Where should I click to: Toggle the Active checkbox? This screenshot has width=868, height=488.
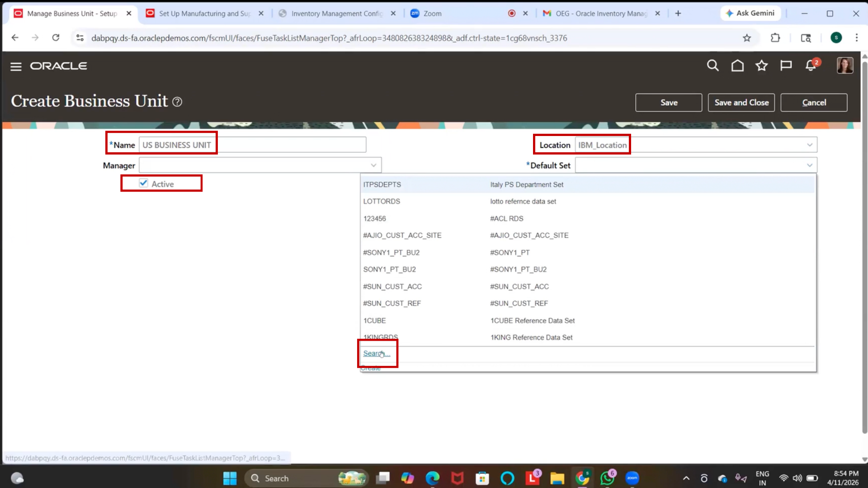coord(143,183)
